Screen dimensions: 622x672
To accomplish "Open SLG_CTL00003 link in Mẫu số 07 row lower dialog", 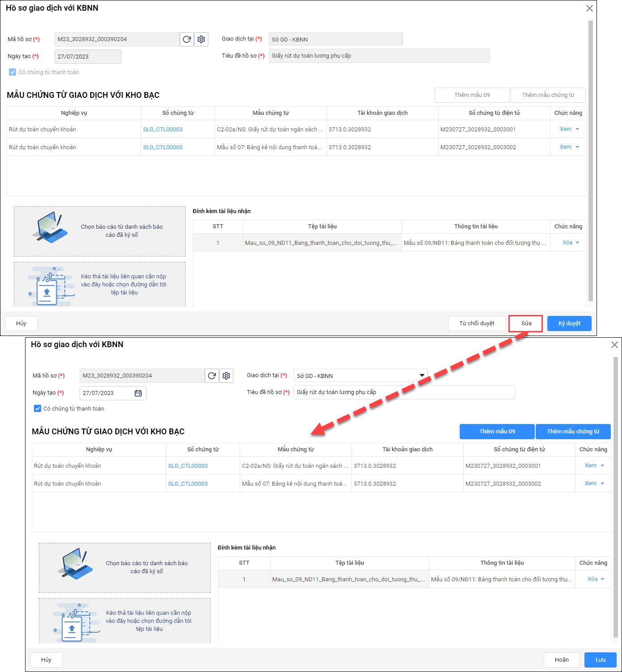I will [188, 484].
